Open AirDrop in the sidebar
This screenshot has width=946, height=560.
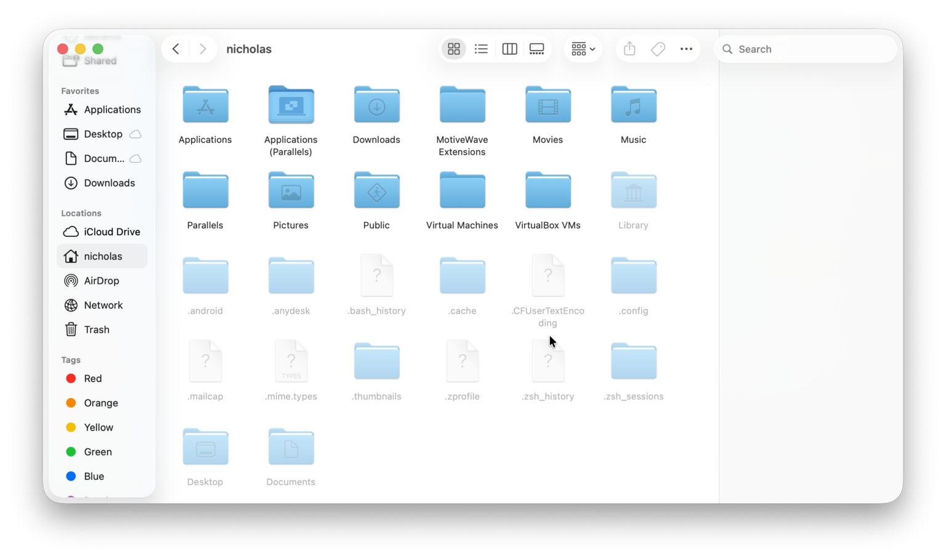click(102, 281)
